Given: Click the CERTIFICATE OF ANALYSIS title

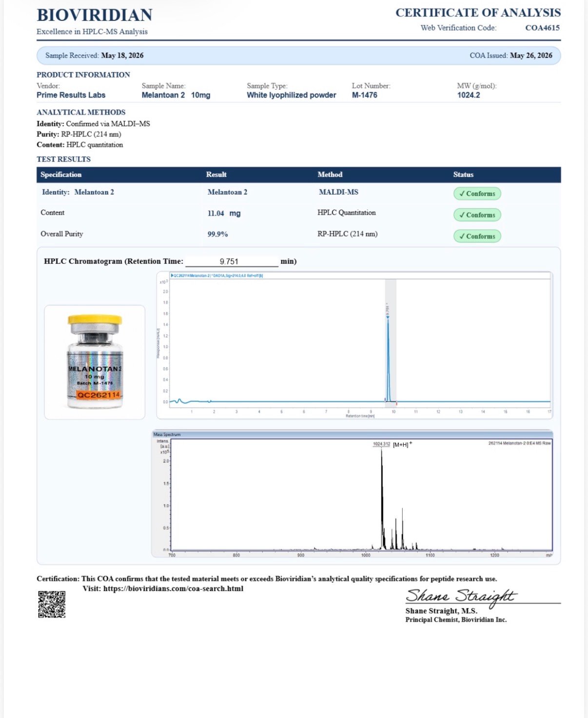Looking at the screenshot, I should tap(478, 13).
